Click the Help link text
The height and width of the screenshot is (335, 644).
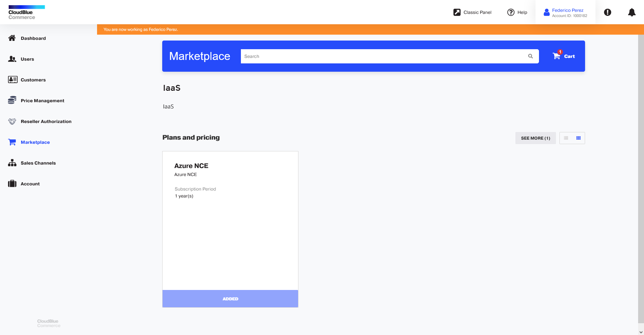(x=522, y=12)
